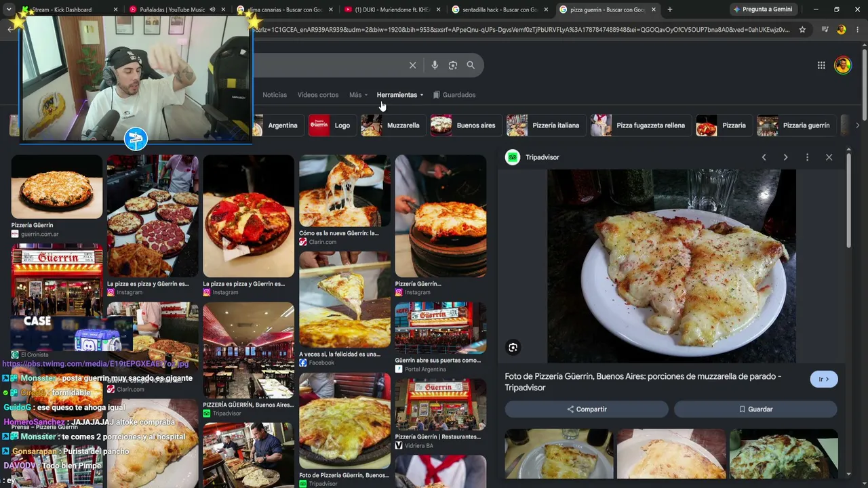868x488 pixels.
Task: Close the 'sentadilla hack' browser tab
Action: pos(546,9)
